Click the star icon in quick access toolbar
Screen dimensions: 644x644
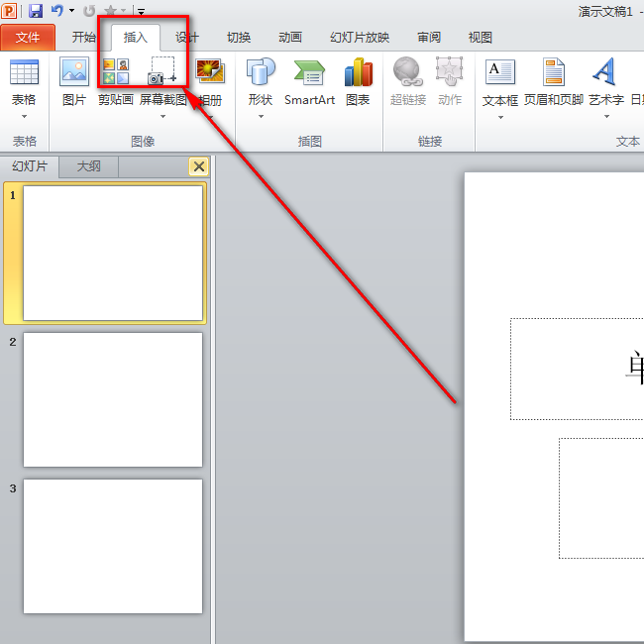point(111,11)
